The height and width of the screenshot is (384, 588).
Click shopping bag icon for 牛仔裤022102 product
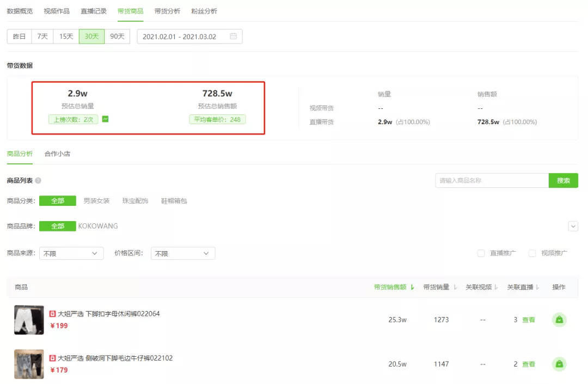pyautogui.click(x=559, y=364)
